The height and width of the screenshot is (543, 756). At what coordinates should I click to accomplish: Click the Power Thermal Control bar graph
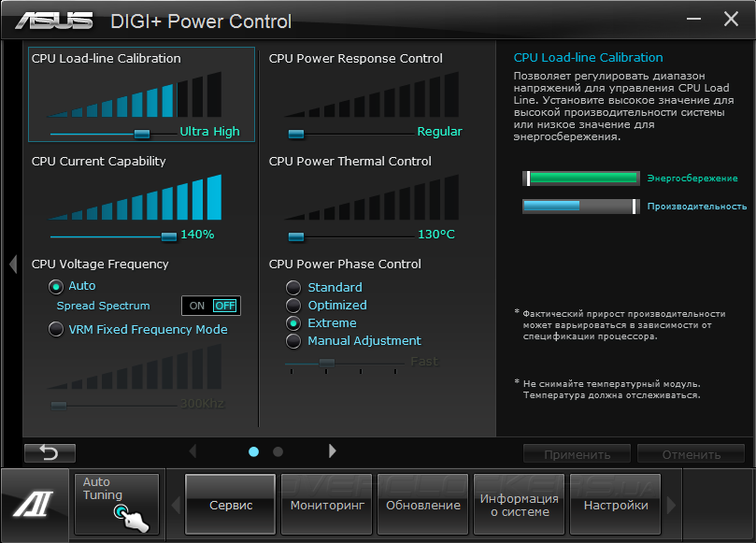click(x=372, y=197)
